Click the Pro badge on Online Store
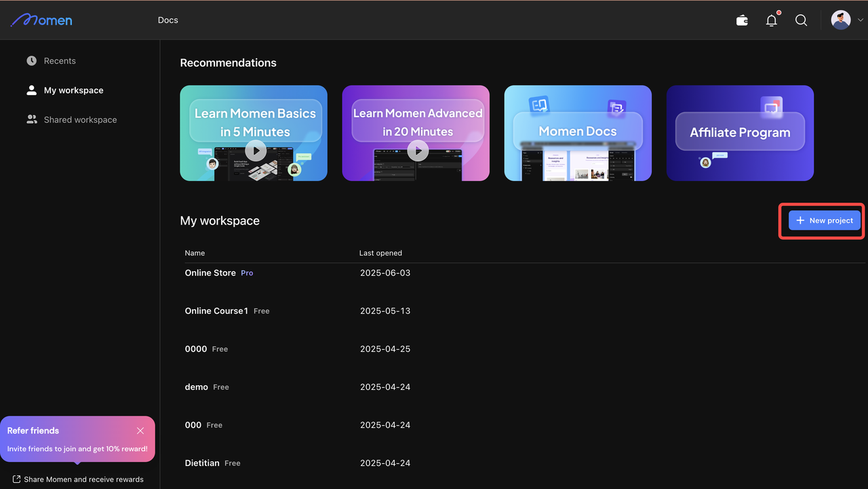The width and height of the screenshot is (868, 489). [247, 273]
